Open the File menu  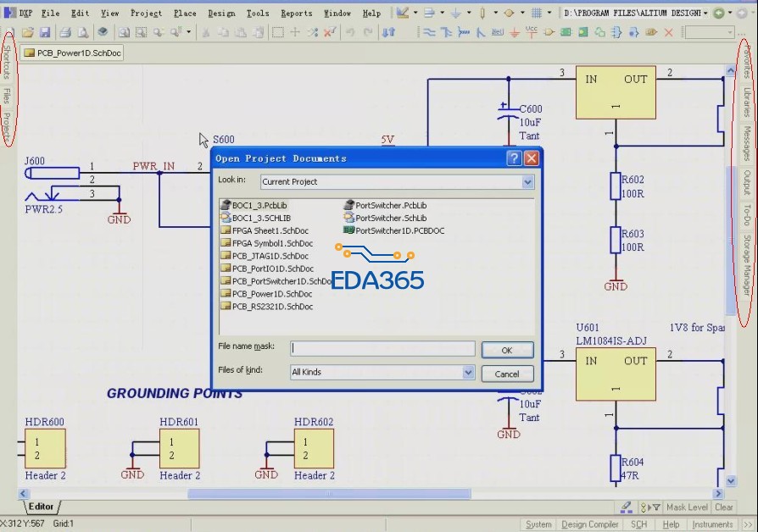(x=50, y=13)
